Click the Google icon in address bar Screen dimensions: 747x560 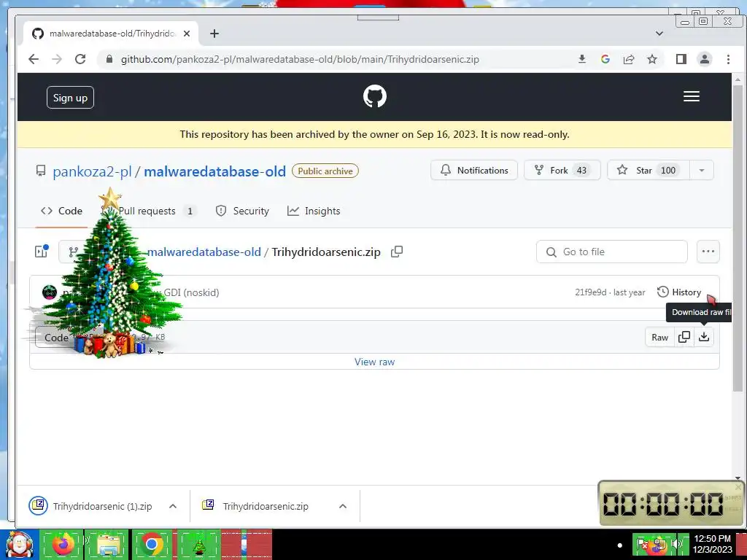click(605, 59)
